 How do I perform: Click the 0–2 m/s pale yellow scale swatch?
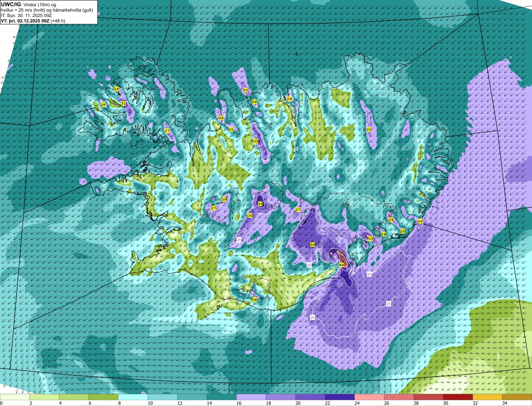click(x=15, y=397)
